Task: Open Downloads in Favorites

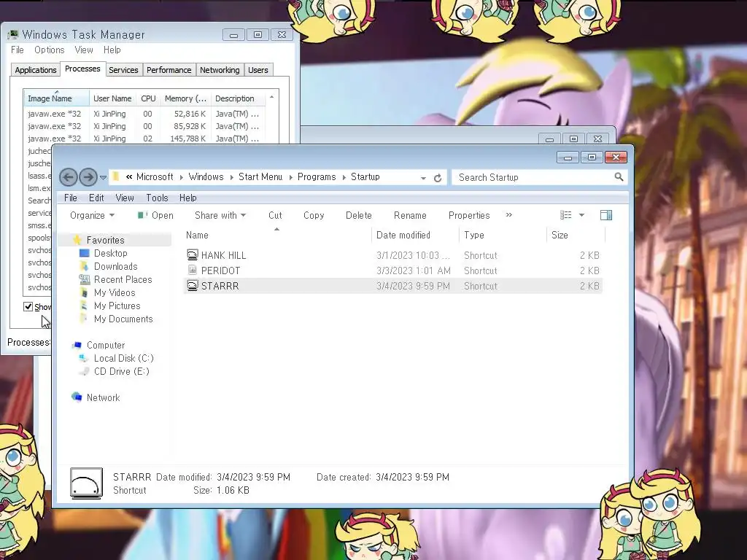Action: point(115,266)
